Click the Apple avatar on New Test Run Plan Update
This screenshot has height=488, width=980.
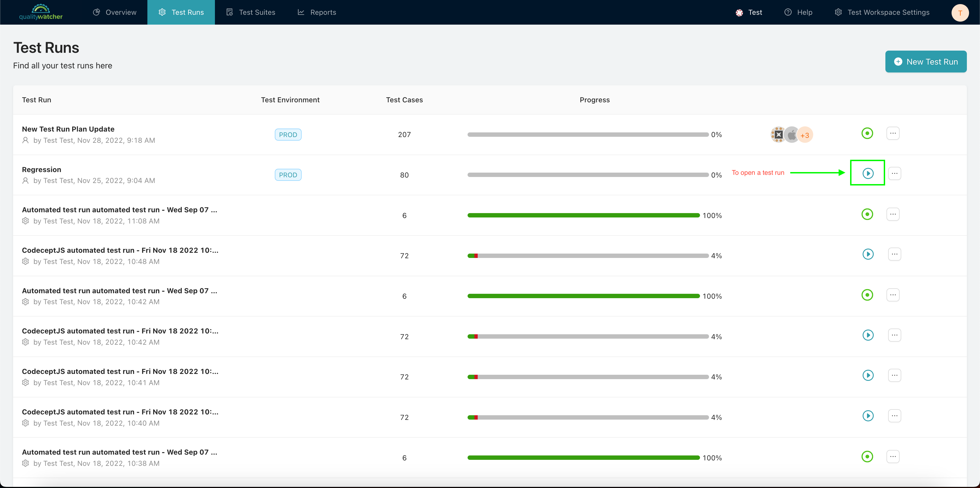[792, 135]
